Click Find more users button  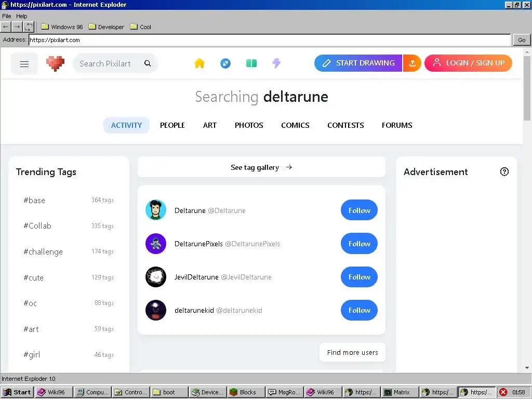[x=352, y=353]
